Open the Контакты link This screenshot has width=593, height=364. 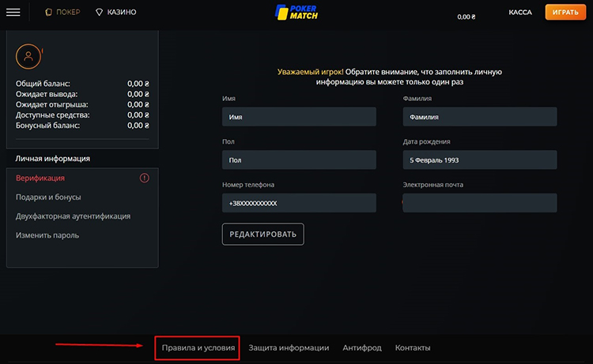413,347
